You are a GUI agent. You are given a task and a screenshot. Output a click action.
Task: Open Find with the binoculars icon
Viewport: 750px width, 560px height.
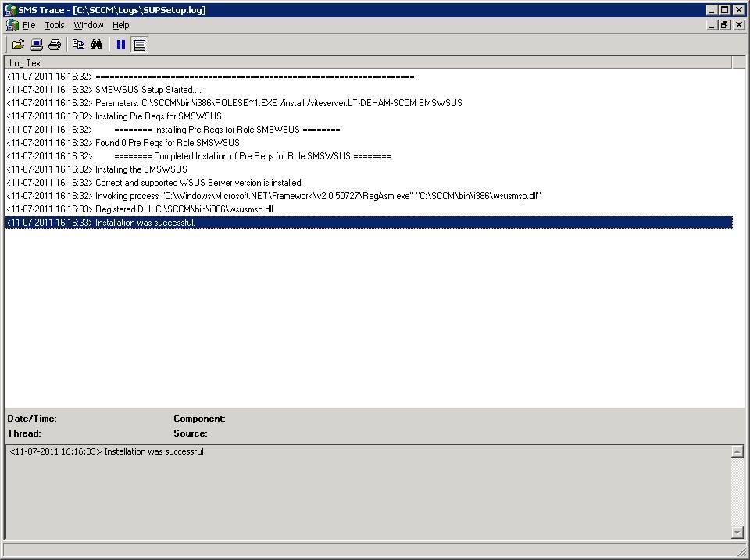(97, 45)
